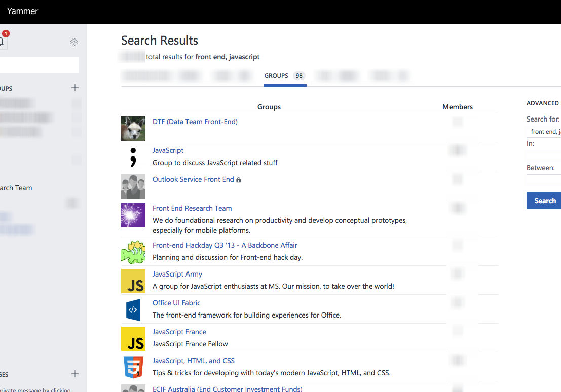Viewport: 561px width, 392px height.
Task: Open Outlook Service Front End people avatar
Action: (x=133, y=186)
